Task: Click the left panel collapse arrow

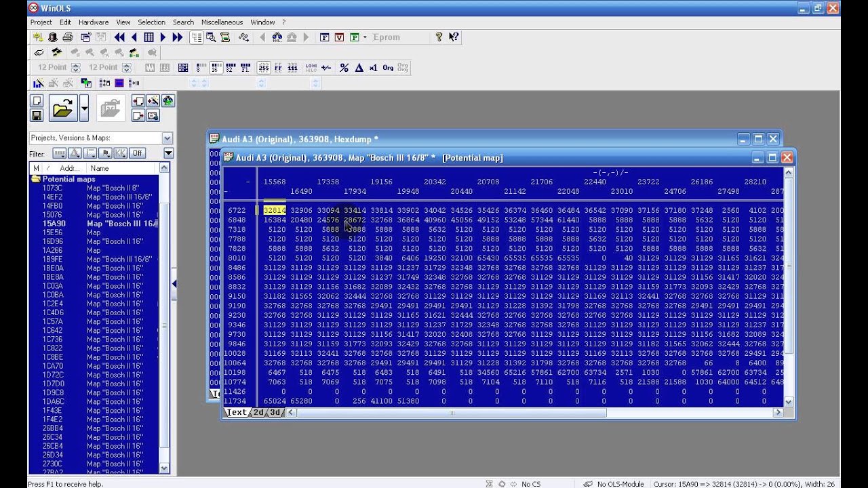Action: pos(174,285)
